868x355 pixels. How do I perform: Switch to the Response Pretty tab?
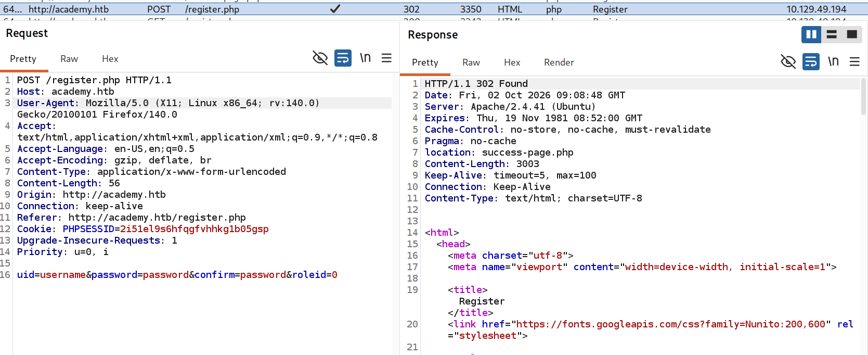click(425, 62)
